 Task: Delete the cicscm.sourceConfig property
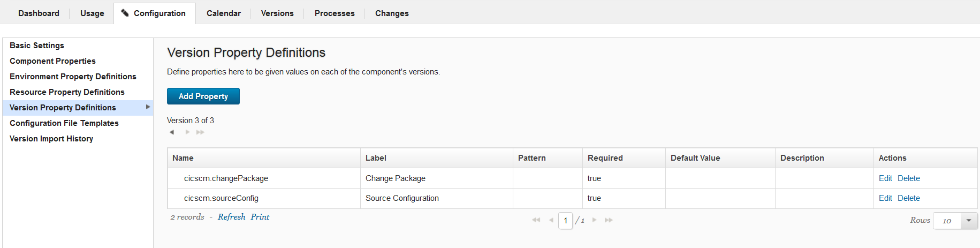908,198
